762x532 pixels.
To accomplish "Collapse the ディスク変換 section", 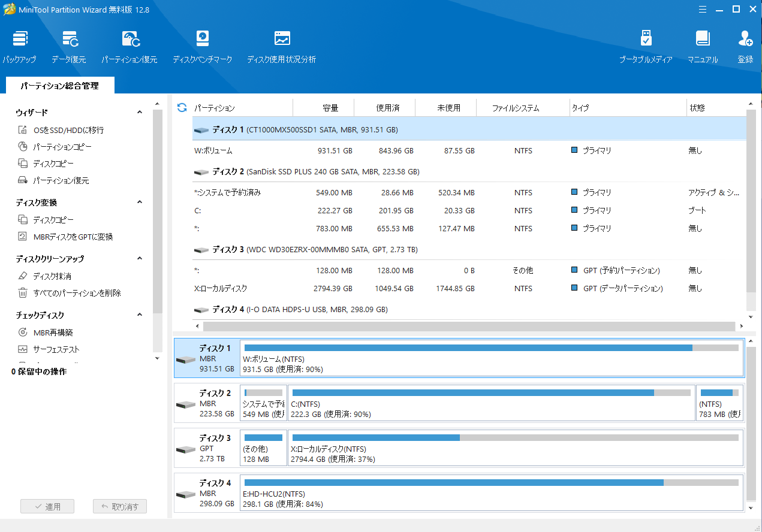I will point(140,202).
